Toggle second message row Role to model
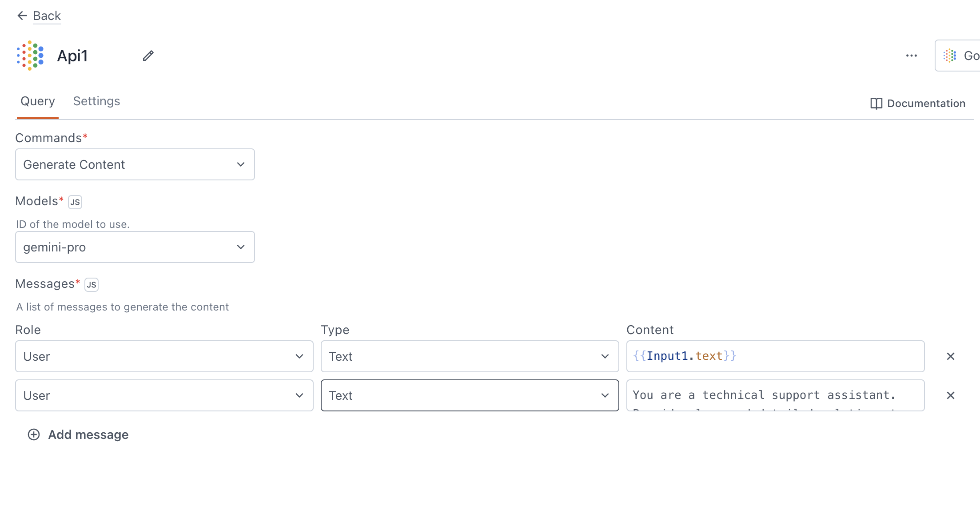The image size is (980, 510). [163, 395]
